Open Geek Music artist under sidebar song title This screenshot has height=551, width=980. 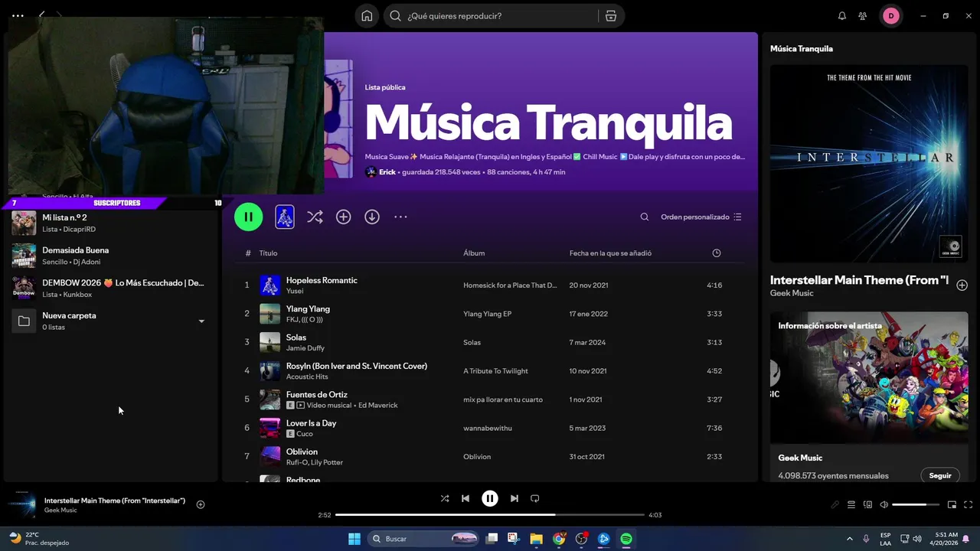[x=792, y=293]
